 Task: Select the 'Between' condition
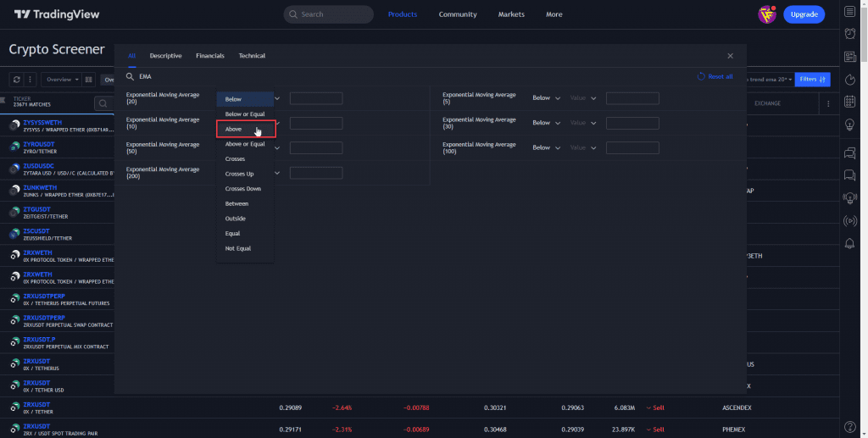click(x=245, y=203)
